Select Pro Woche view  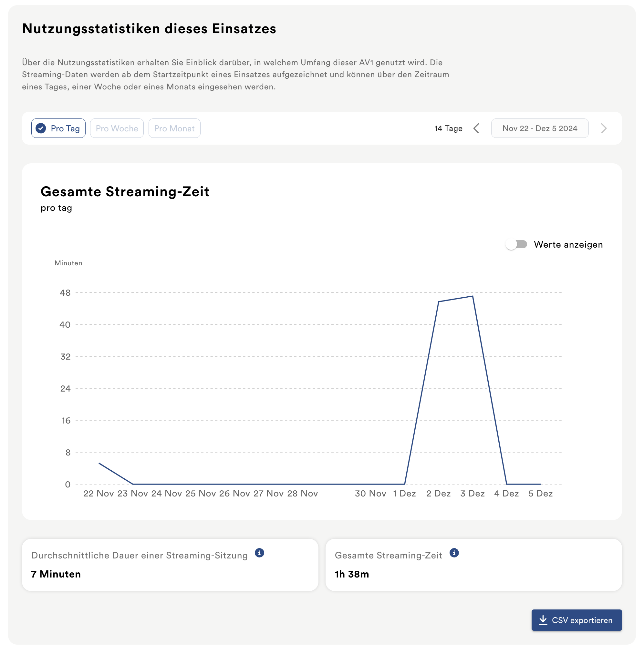tap(117, 128)
